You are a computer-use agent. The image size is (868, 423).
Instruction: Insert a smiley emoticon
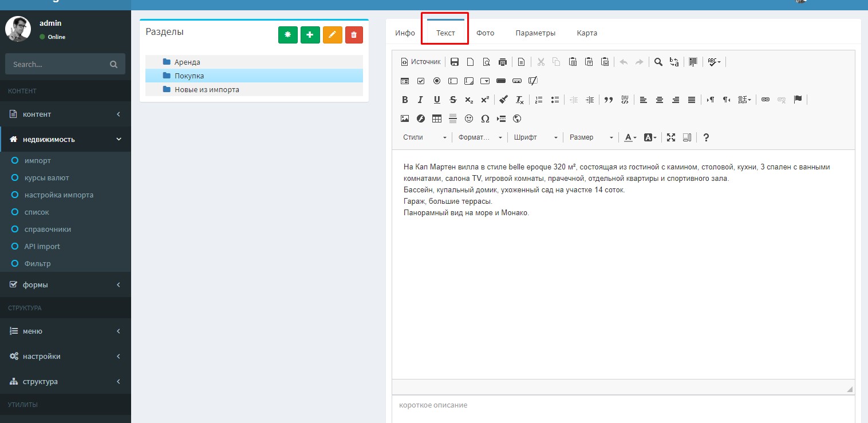click(x=469, y=118)
